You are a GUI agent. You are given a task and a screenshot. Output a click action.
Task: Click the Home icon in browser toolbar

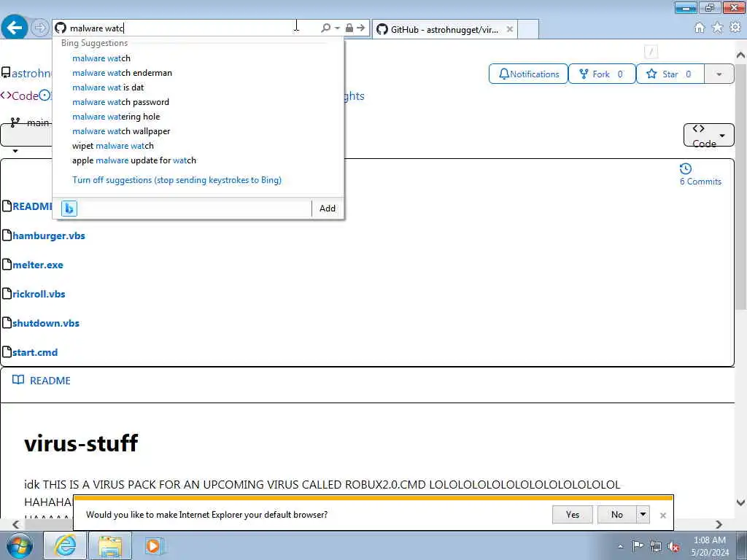pos(700,28)
